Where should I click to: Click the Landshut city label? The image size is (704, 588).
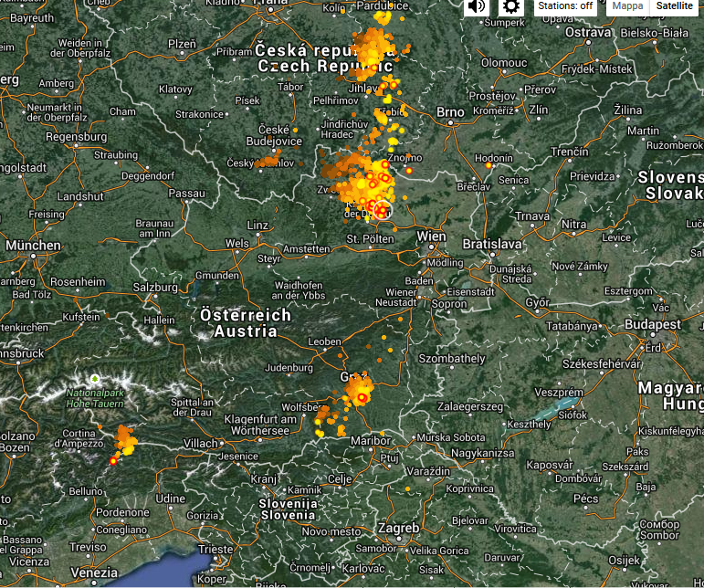[x=80, y=196]
